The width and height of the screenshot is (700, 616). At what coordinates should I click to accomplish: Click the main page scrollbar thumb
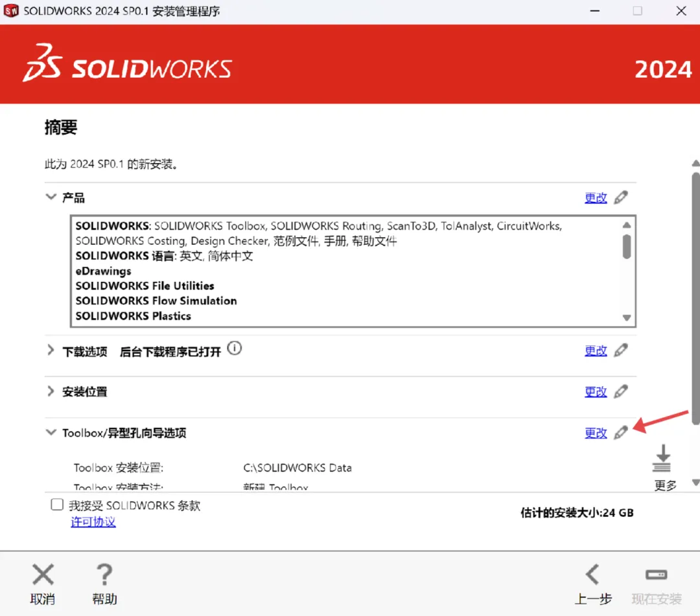point(695,299)
